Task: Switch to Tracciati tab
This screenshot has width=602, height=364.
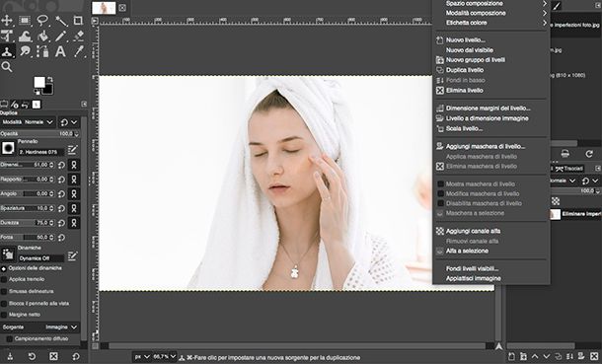Action: (569, 169)
